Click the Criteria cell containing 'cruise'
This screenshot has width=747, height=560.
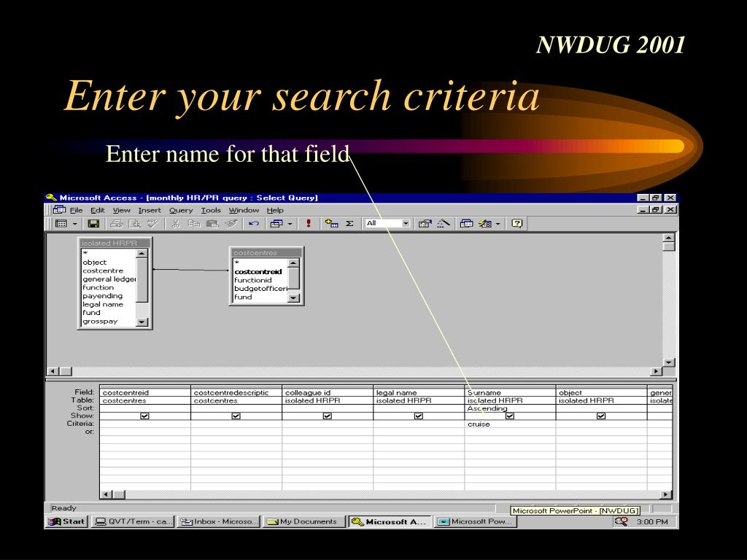(x=510, y=424)
